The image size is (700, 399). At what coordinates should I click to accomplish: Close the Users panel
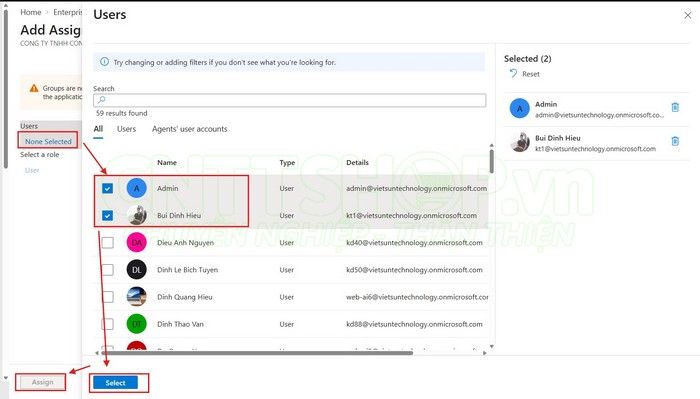click(688, 15)
